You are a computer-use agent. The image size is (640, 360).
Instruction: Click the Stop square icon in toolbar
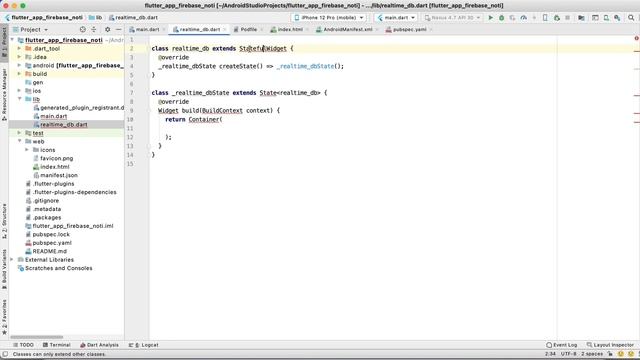pos(567,18)
